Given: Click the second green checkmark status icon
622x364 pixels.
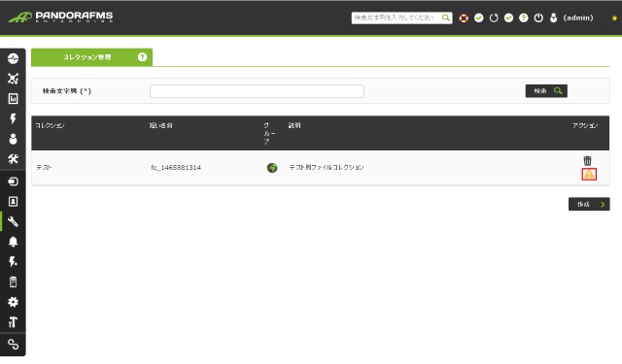Looking at the screenshot, I should click(508, 17).
